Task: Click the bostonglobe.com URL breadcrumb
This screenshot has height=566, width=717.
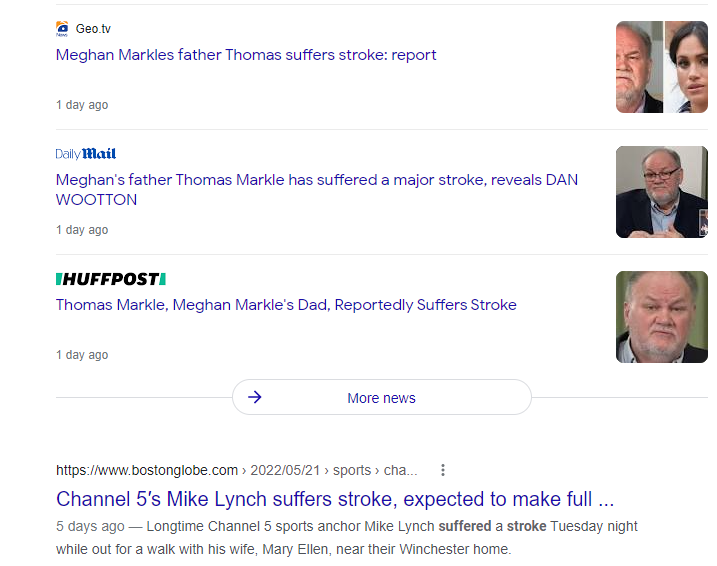Action: pos(236,470)
